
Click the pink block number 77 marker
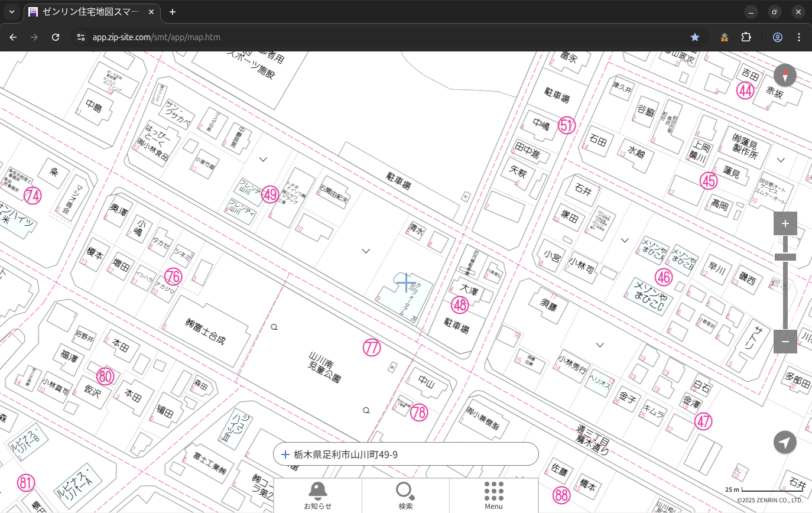(372, 348)
